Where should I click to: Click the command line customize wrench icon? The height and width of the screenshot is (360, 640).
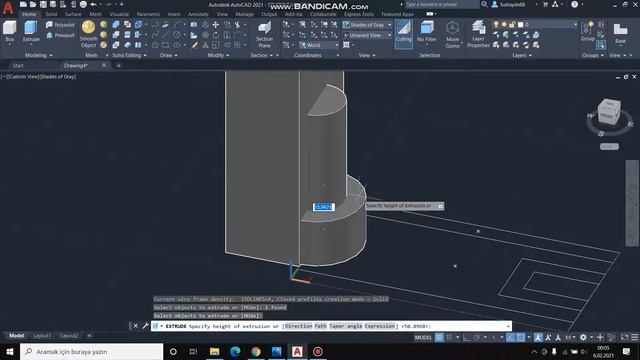(145, 326)
